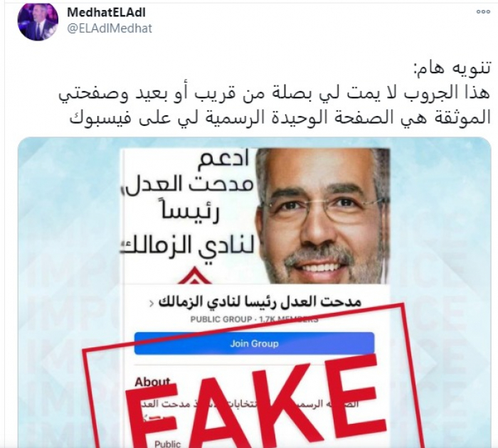Open the three-dot more options menu
The width and height of the screenshot is (498, 448).
[483, 12]
